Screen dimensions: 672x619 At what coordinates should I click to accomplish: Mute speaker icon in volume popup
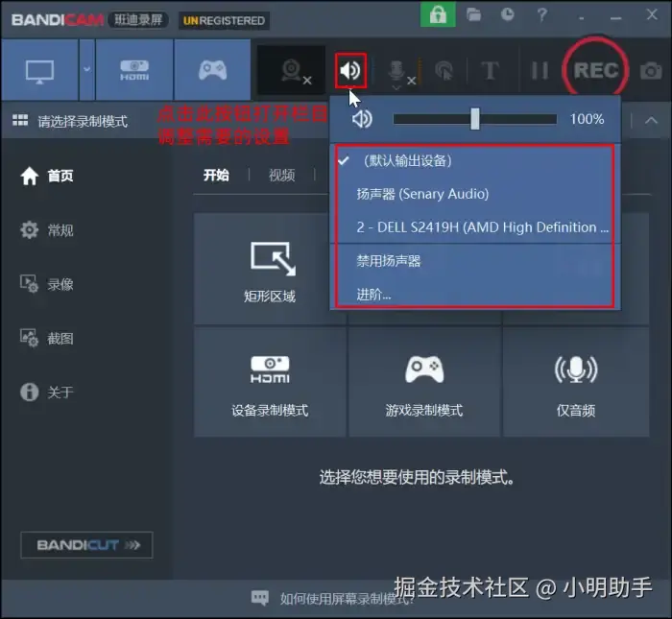pyautogui.click(x=362, y=119)
